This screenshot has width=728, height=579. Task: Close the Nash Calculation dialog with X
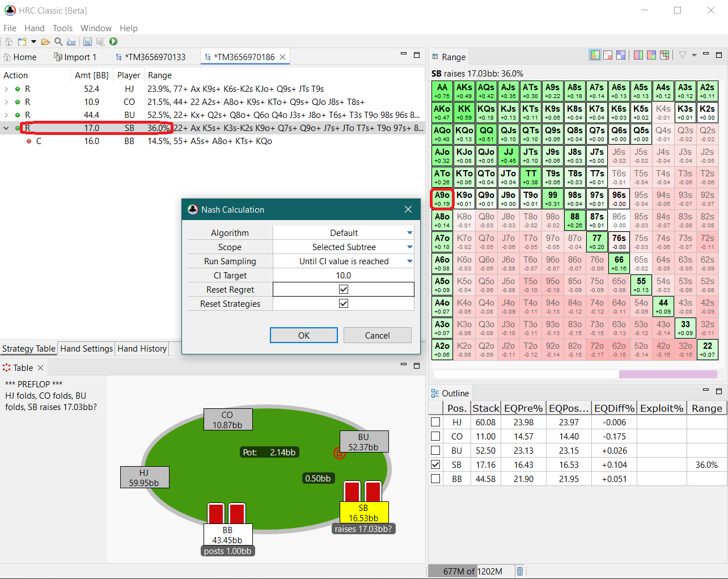[408, 209]
